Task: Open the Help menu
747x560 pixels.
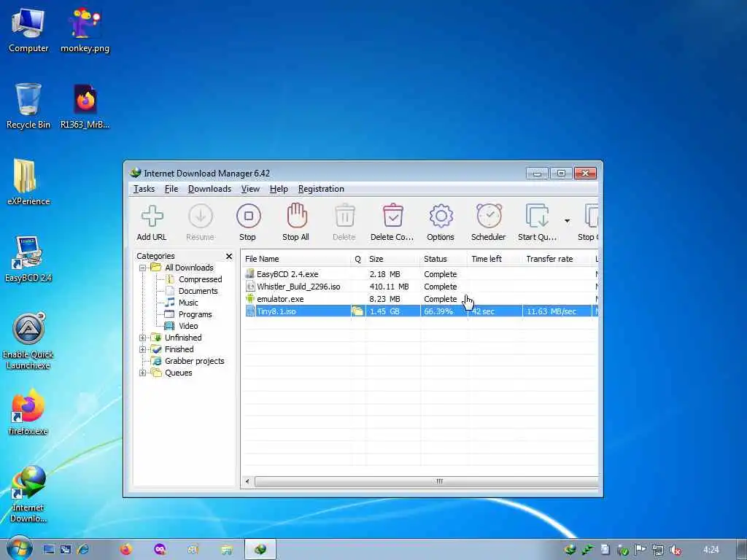Action: [x=279, y=189]
